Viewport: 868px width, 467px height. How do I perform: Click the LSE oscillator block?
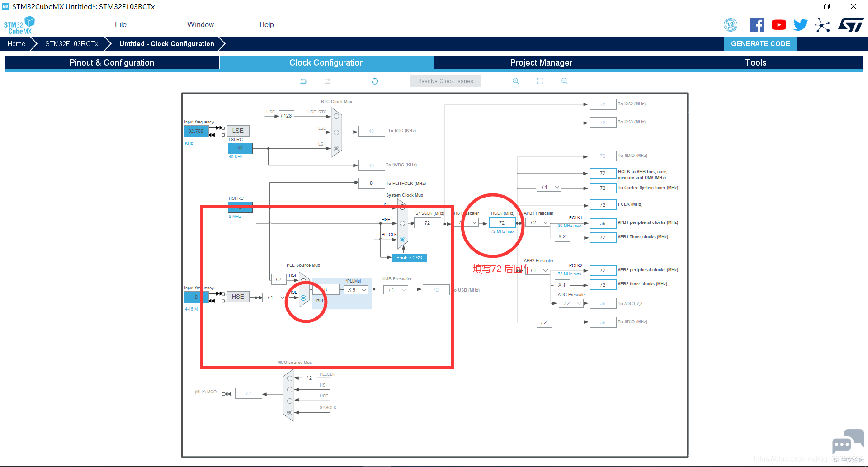238,131
